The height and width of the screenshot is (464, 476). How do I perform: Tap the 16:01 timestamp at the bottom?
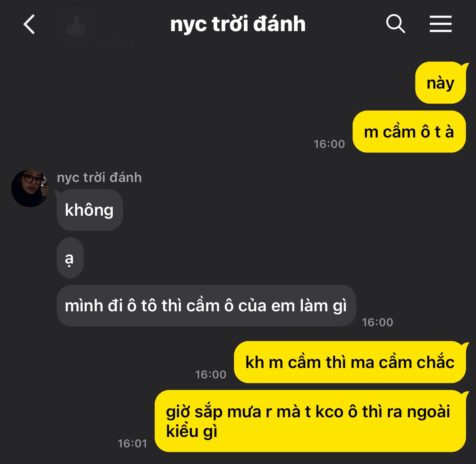(x=132, y=443)
